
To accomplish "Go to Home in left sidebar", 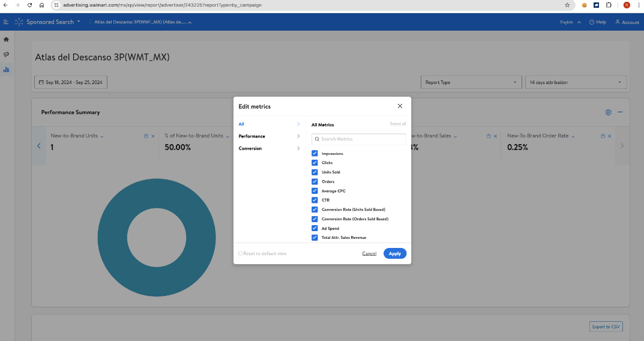I will [6, 40].
